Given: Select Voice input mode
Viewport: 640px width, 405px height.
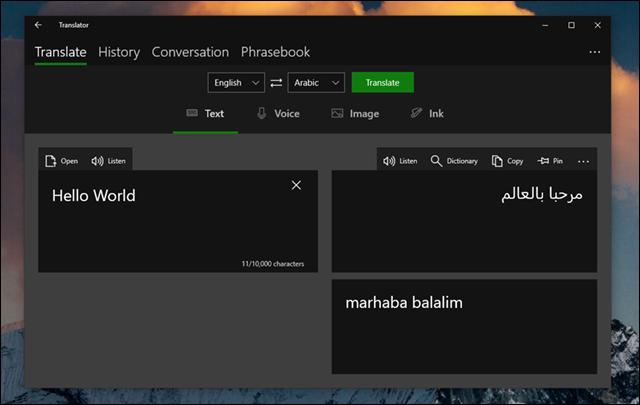Looking at the screenshot, I should [x=277, y=114].
